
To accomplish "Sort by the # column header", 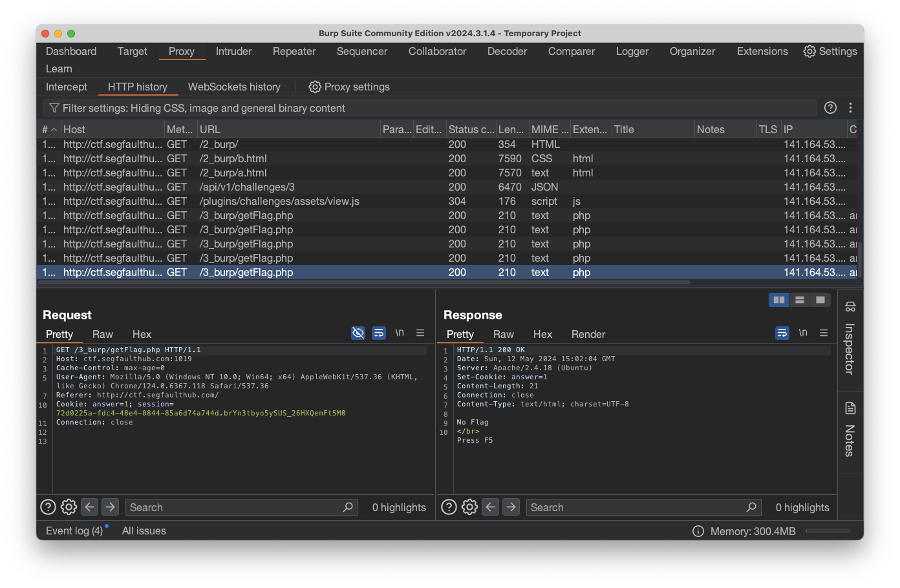I will tap(49, 129).
